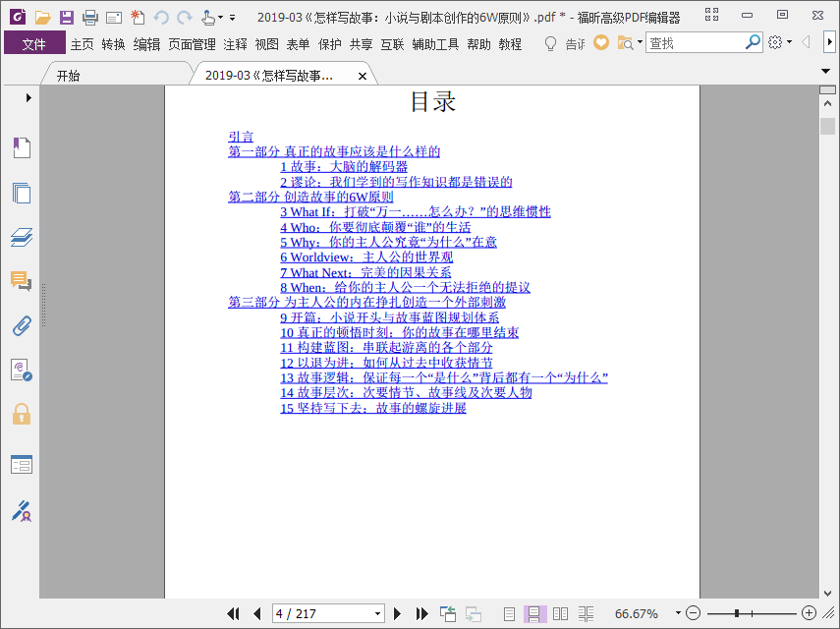Click in the 查找 search field
Viewport: 840px width, 629px height.
pos(695,42)
